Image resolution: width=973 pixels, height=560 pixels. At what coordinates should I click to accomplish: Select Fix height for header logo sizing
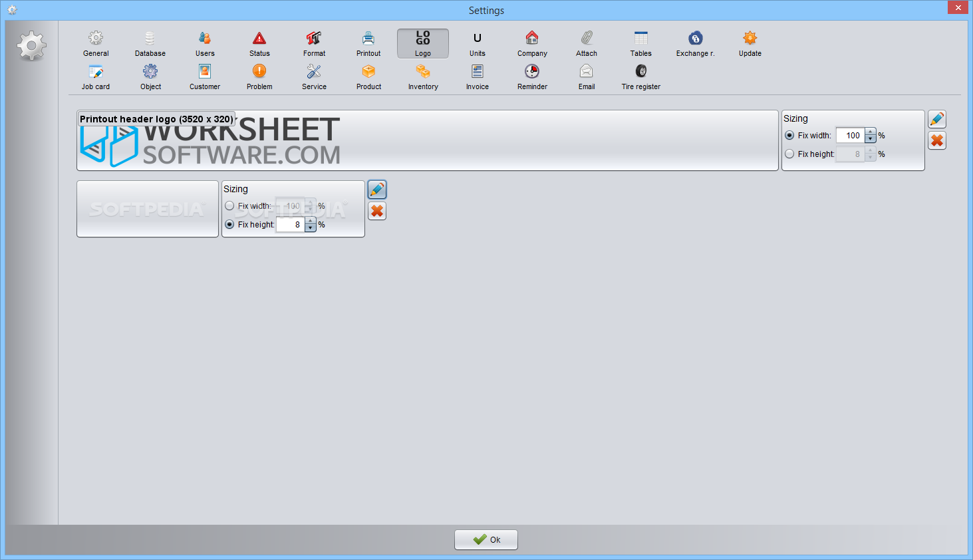coord(789,154)
